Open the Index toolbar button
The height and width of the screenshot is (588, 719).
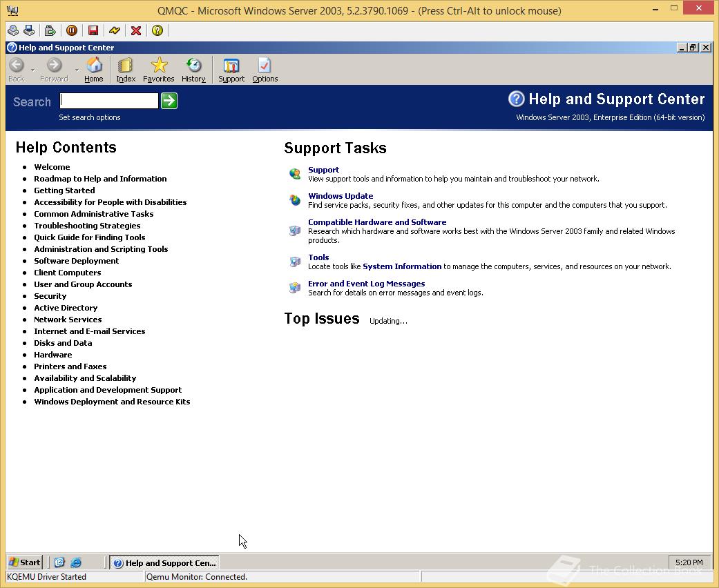coord(126,70)
